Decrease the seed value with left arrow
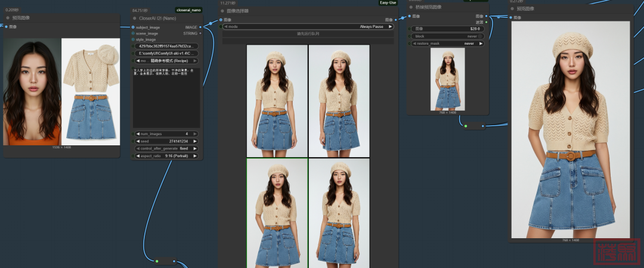This screenshot has width=644, height=268. click(138, 141)
